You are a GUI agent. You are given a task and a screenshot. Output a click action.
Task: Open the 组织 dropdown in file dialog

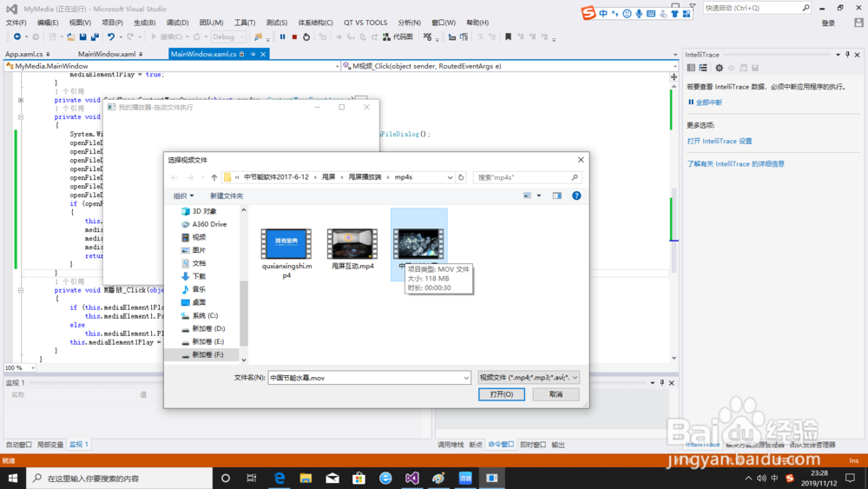(183, 195)
